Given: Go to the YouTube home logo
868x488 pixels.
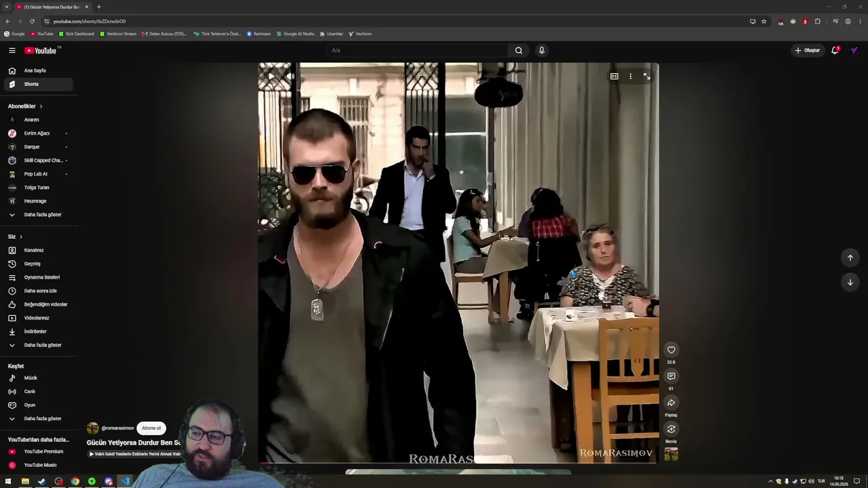Looking at the screenshot, I should 42,50.
